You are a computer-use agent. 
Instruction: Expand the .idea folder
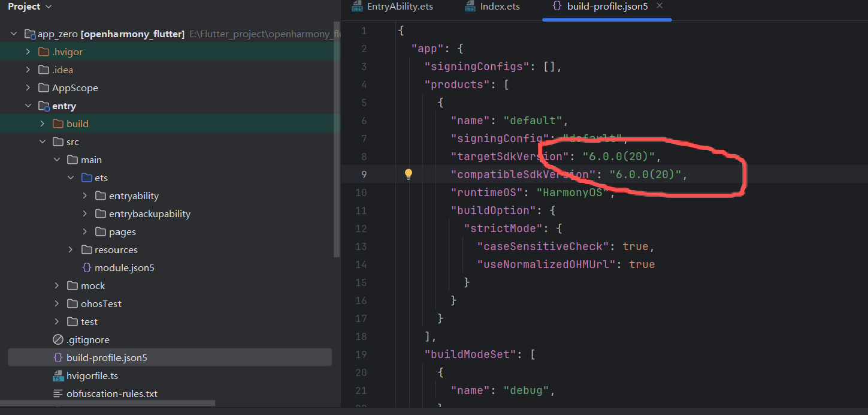[28, 70]
